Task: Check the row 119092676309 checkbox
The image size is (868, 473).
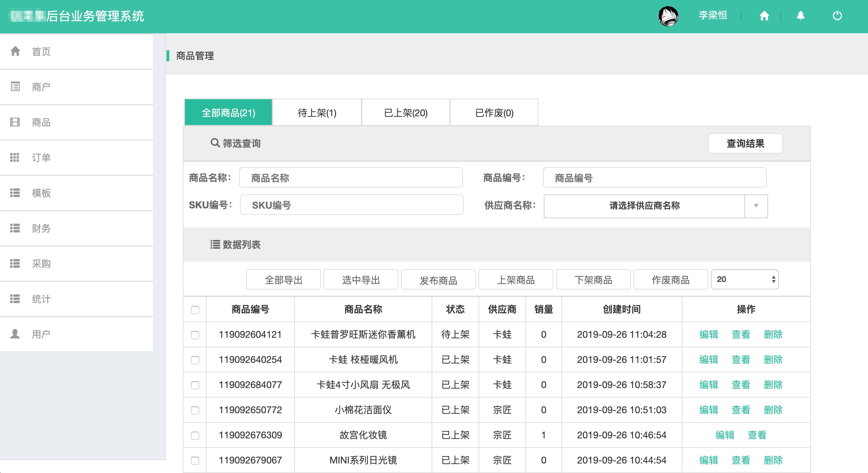Action: point(195,435)
